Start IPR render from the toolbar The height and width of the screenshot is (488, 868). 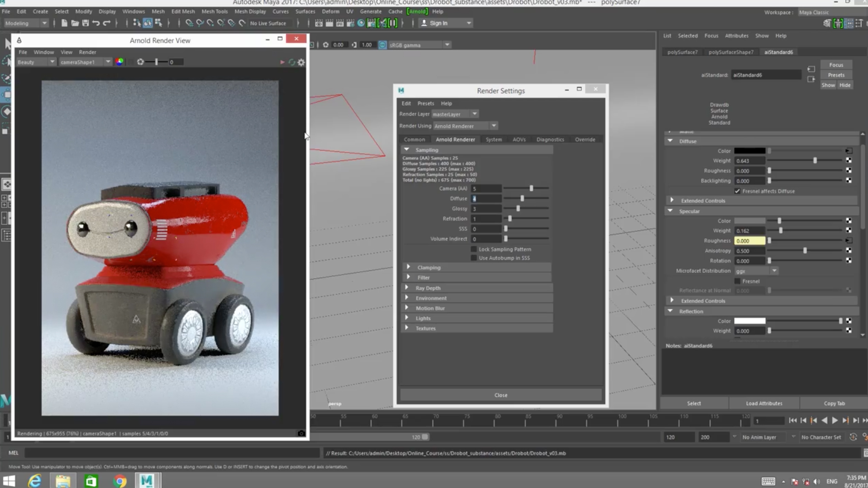(340, 23)
